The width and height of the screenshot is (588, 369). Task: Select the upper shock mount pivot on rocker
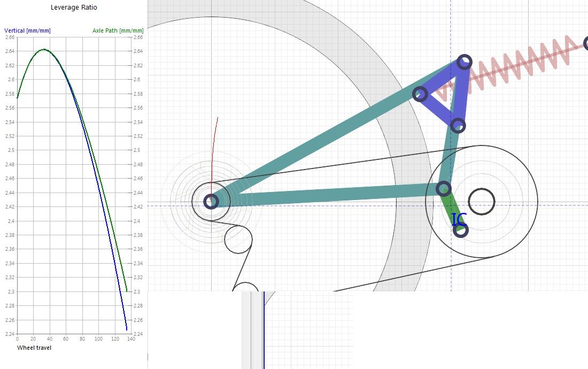click(x=465, y=62)
